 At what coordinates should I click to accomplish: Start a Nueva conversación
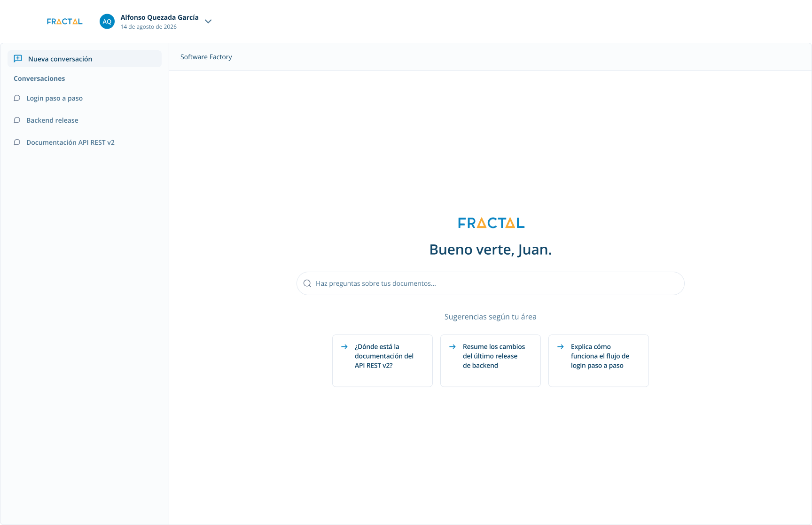(85, 59)
